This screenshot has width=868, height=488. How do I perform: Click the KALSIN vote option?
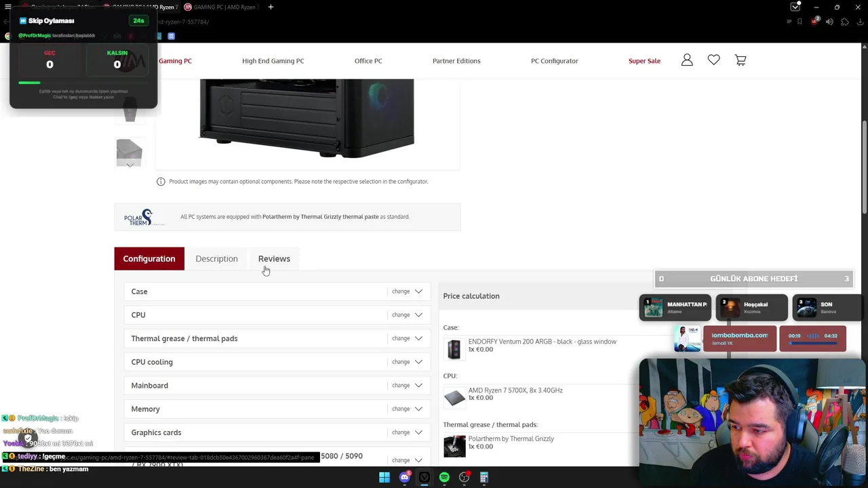(x=117, y=61)
